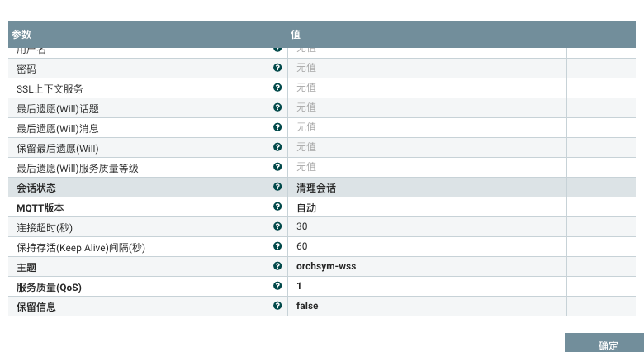Screen dimensions: 644x352
Task: Click help icon next to 密码
Action: pyautogui.click(x=277, y=68)
